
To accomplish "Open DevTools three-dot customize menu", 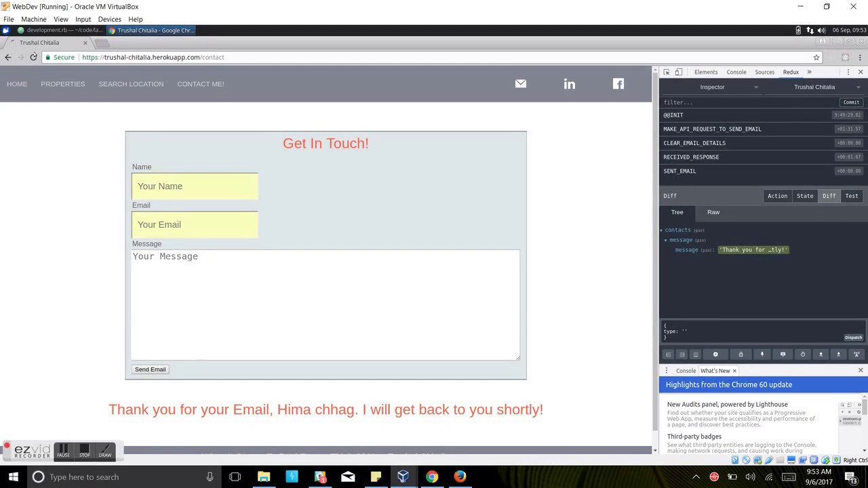I will point(848,72).
